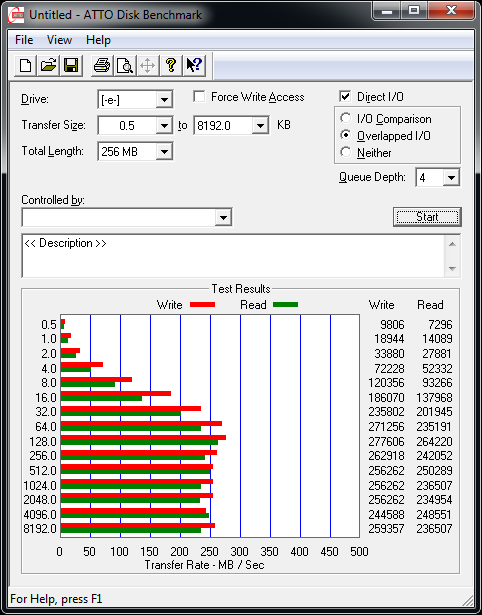The width and height of the screenshot is (482, 615).
Task: Open the Total Length 256 MB dropdown
Action: pyautogui.click(x=164, y=151)
